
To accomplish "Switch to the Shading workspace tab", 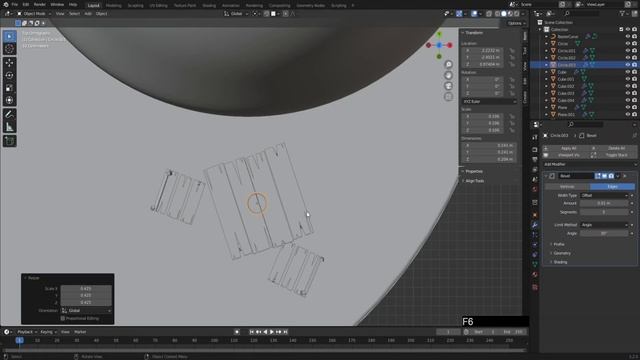I will click(209, 6).
